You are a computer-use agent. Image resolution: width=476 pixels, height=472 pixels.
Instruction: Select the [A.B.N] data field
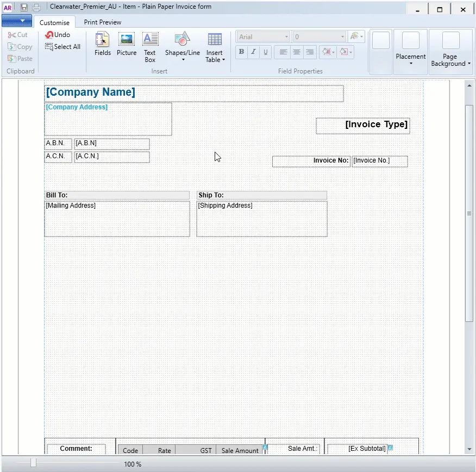tap(112, 144)
